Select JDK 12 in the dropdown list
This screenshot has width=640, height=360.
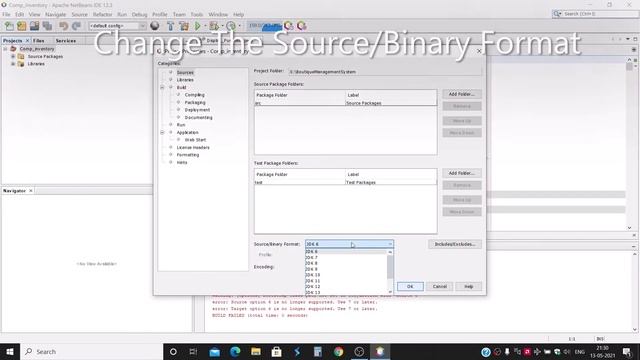(346, 287)
